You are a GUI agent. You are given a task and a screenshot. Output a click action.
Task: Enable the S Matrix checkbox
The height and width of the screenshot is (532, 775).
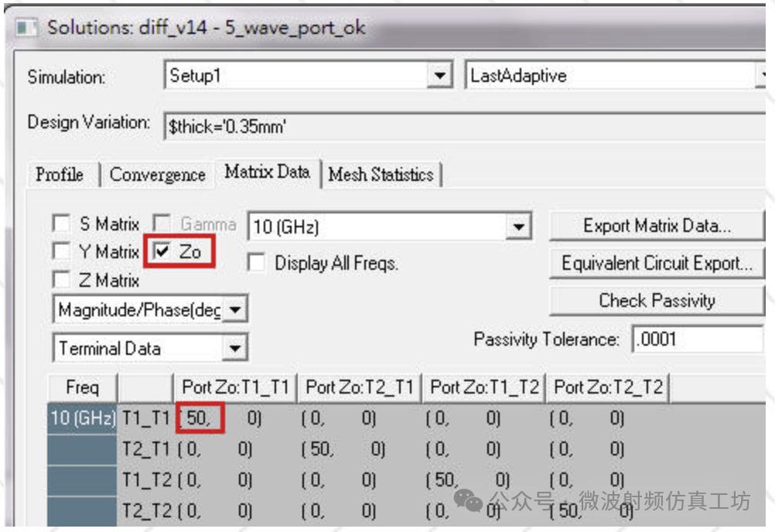(60, 223)
